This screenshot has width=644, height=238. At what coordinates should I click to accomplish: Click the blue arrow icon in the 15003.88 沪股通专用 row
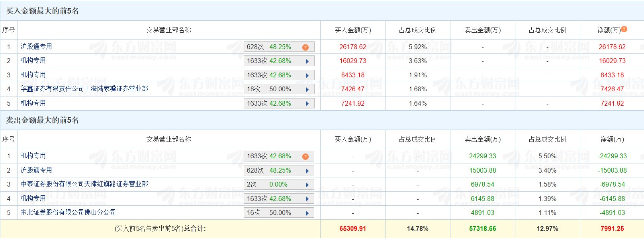coord(307,171)
